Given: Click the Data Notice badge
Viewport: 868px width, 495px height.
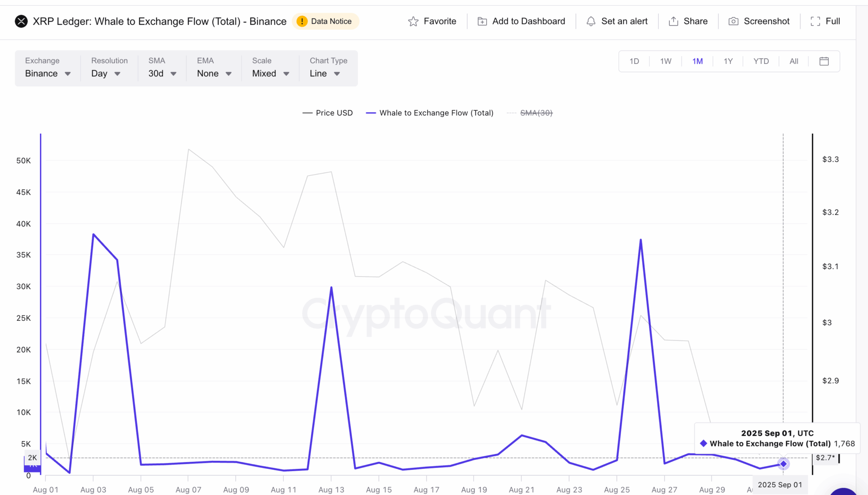Looking at the screenshot, I should (325, 21).
